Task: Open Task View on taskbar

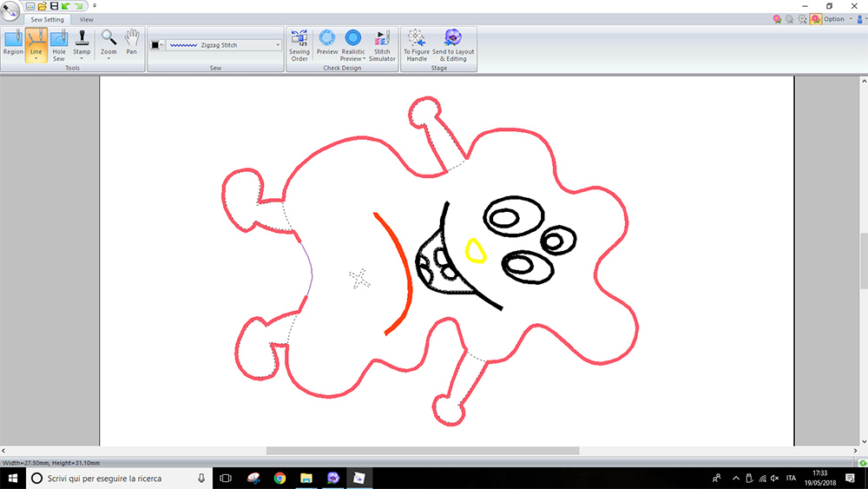Action: (226, 478)
